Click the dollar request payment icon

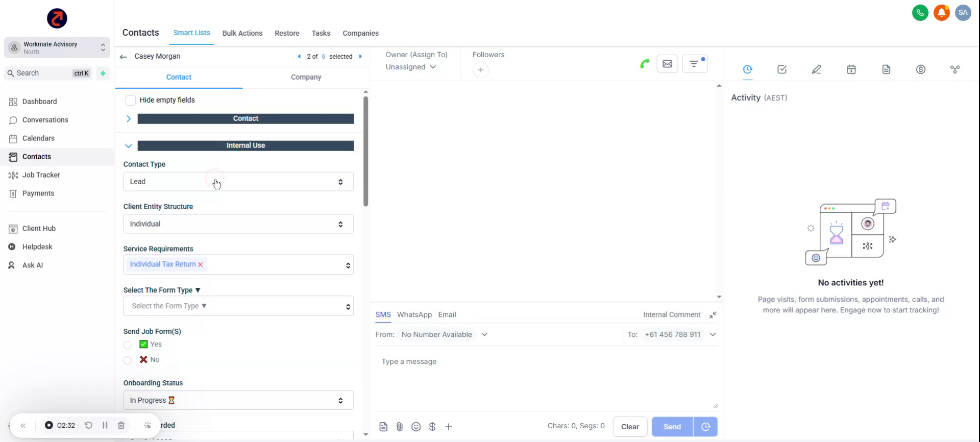(432, 427)
